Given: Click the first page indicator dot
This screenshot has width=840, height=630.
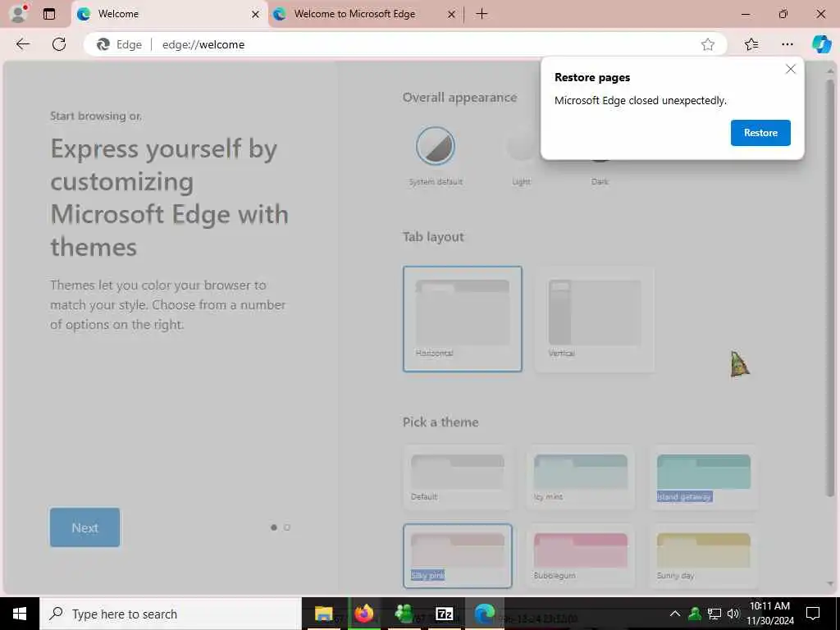Looking at the screenshot, I should (274, 527).
